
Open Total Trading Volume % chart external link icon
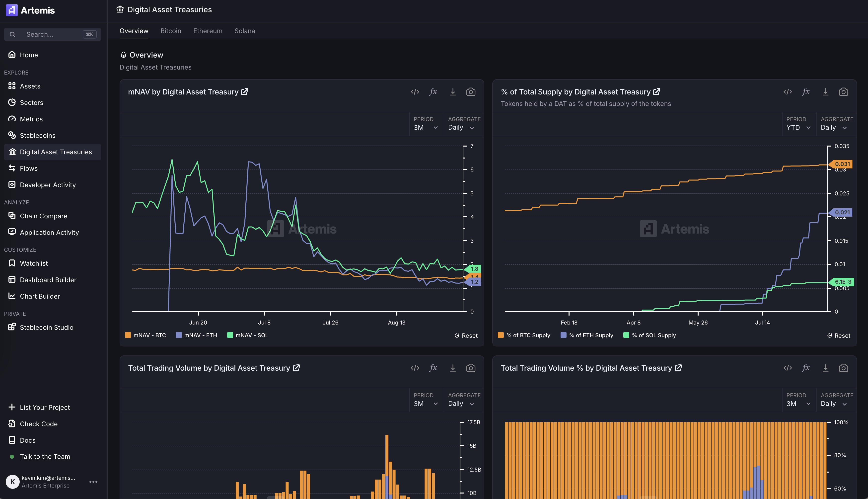click(x=678, y=368)
